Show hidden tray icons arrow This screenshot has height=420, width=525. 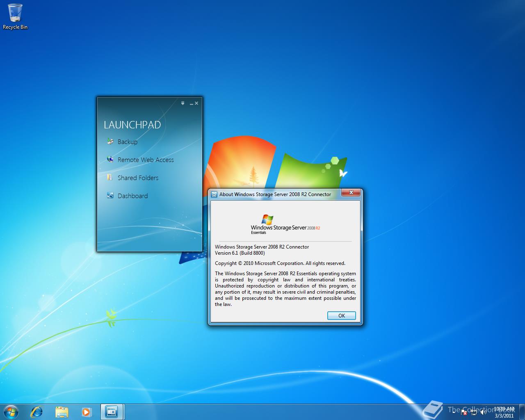pos(453,412)
